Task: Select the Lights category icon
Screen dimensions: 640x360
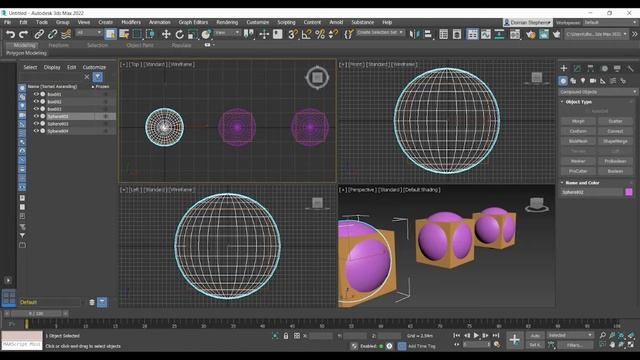Action: tap(583, 81)
